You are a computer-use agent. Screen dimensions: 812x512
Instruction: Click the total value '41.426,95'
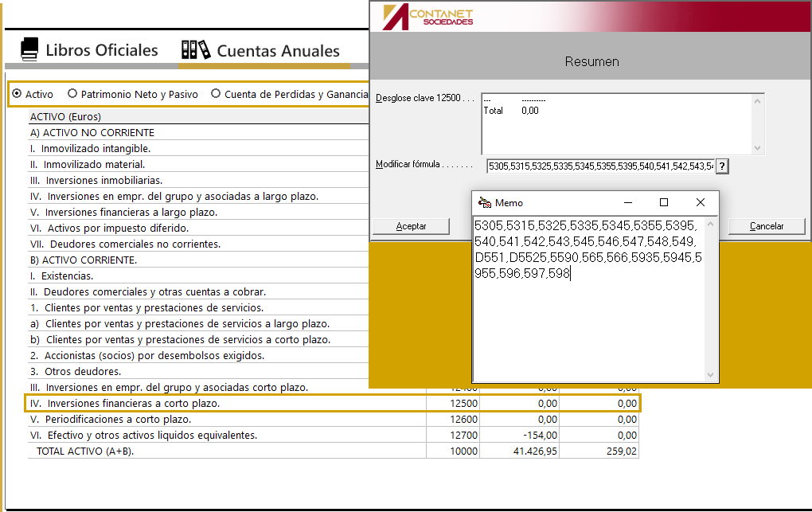click(x=535, y=451)
